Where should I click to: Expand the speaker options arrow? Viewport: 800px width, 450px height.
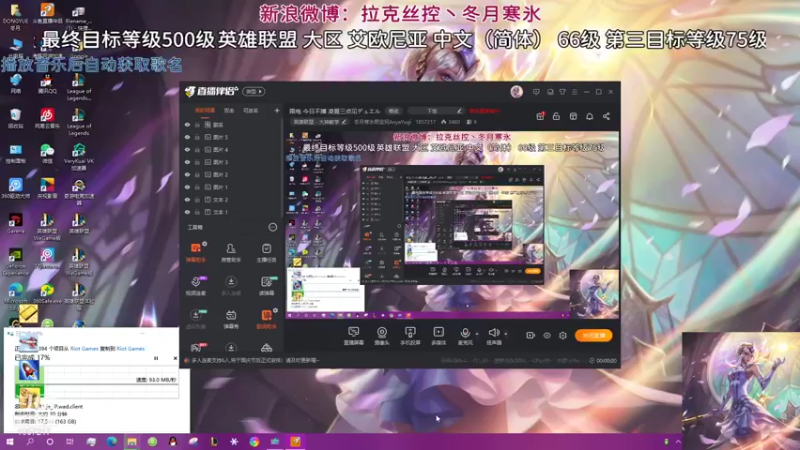[x=506, y=334]
